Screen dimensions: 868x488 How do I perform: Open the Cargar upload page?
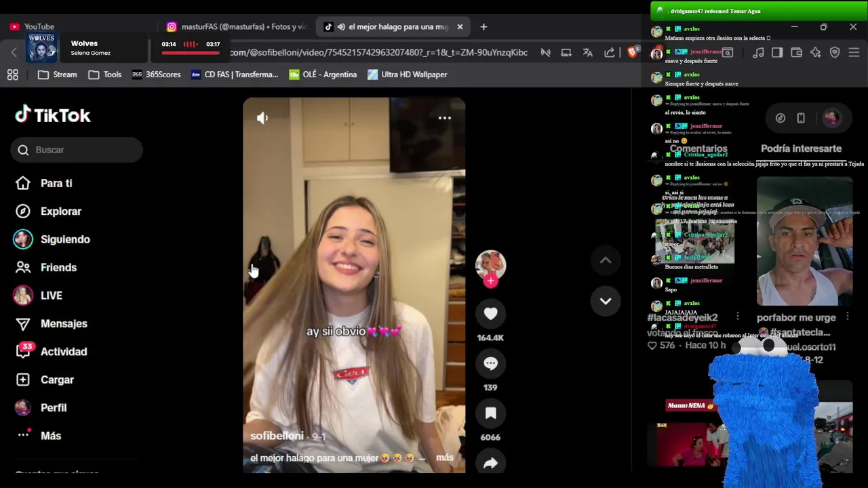(x=57, y=380)
